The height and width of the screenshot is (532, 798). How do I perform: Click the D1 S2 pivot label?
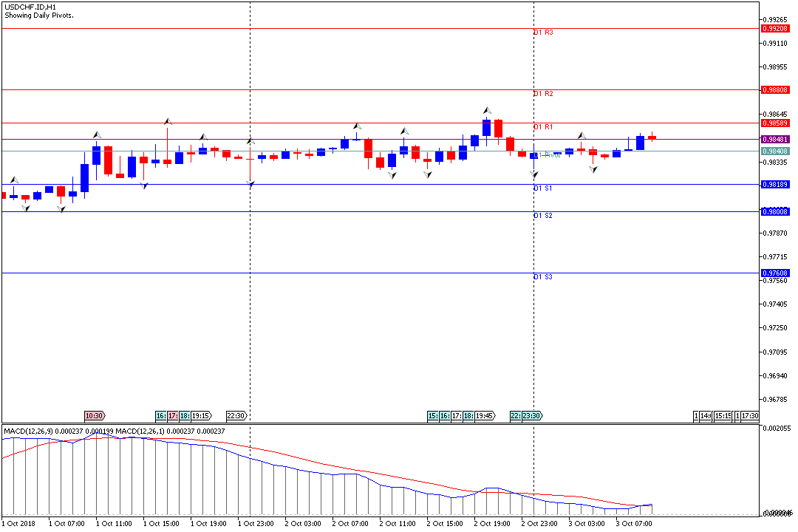tap(543, 216)
